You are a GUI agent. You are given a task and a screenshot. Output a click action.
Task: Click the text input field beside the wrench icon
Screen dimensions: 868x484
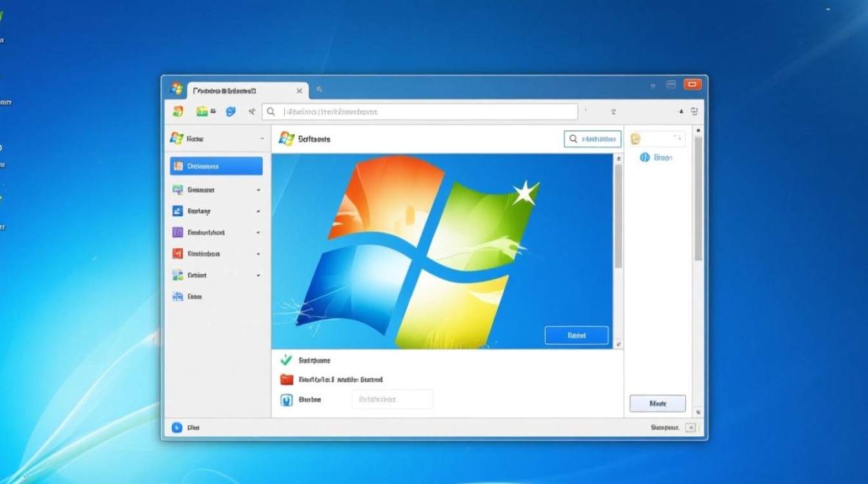tap(392, 399)
